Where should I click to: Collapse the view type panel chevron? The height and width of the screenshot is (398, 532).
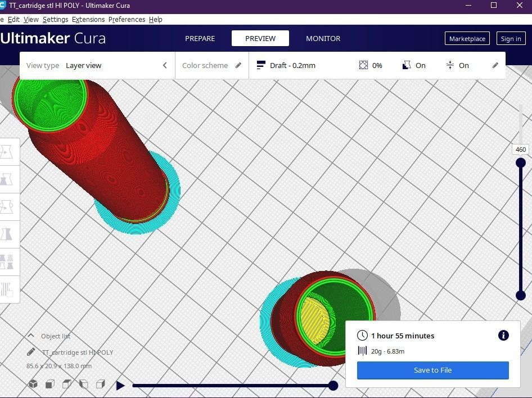pos(165,65)
